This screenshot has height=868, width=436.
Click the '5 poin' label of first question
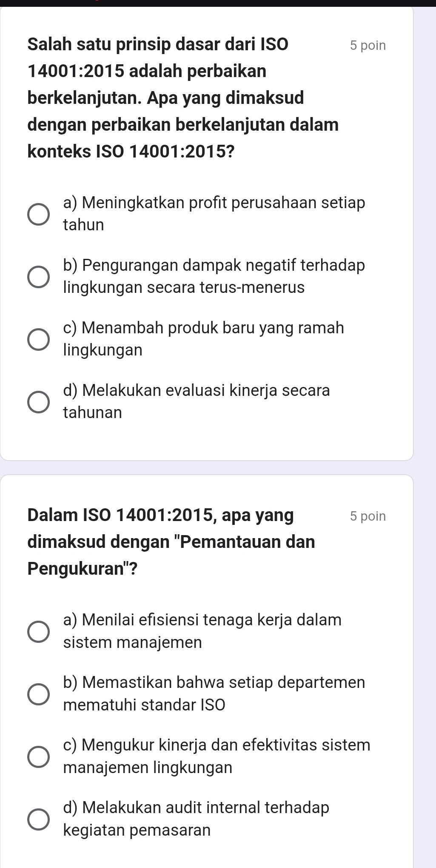pyautogui.click(x=368, y=46)
